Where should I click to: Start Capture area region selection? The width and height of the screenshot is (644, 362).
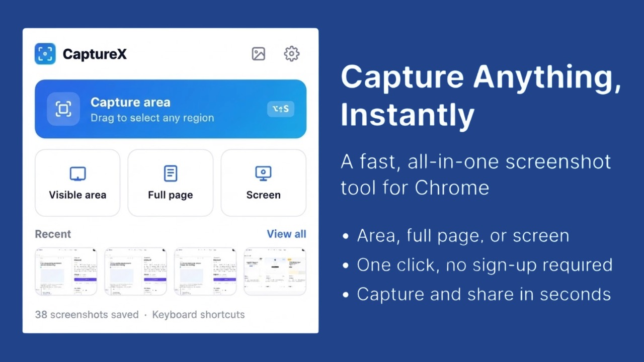[x=171, y=109]
